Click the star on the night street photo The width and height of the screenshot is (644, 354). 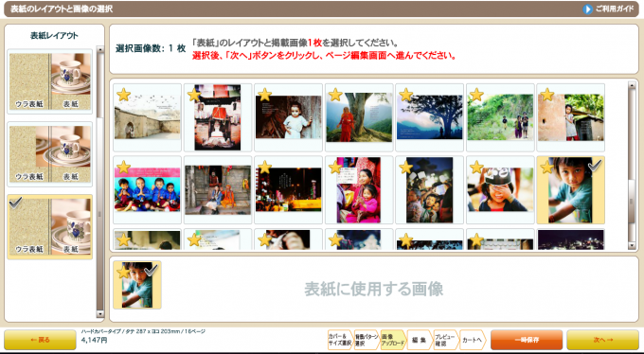point(264,167)
